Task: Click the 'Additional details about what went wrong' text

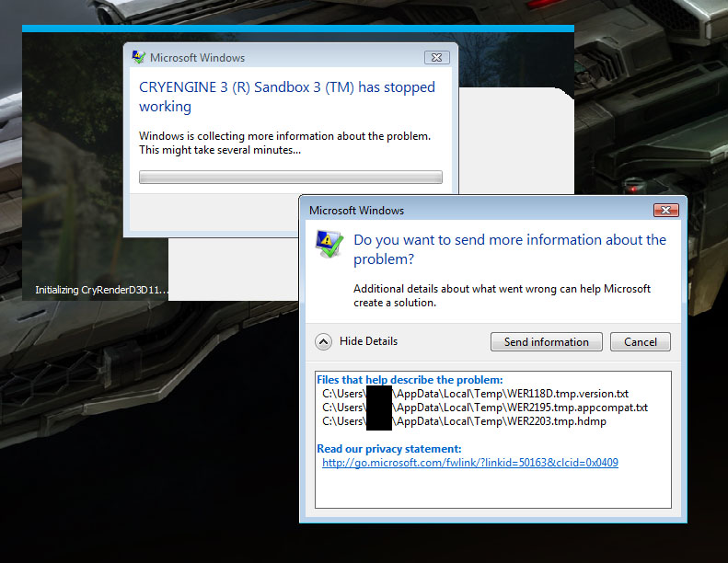Action: coord(502,295)
